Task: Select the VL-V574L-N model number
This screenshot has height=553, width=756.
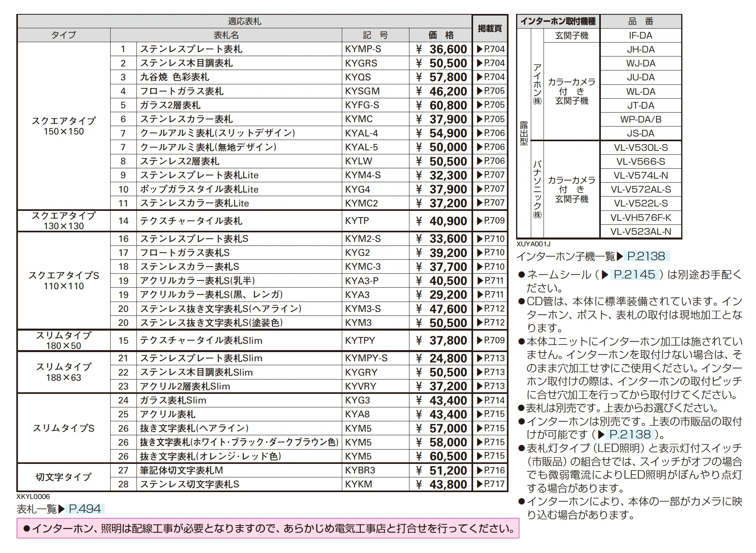Action: [x=641, y=175]
